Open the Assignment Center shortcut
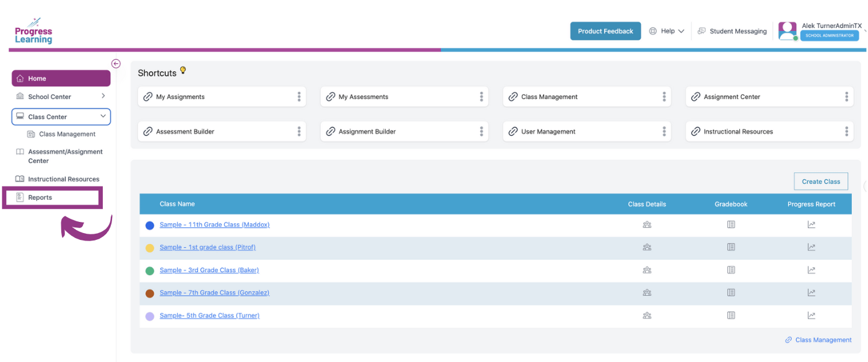 pyautogui.click(x=770, y=97)
